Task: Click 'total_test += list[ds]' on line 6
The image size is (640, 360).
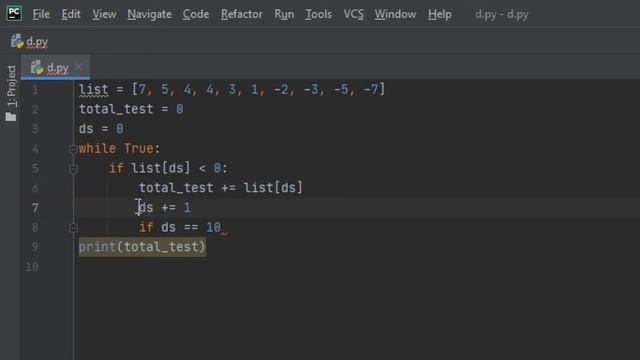Action: pos(221,188)
